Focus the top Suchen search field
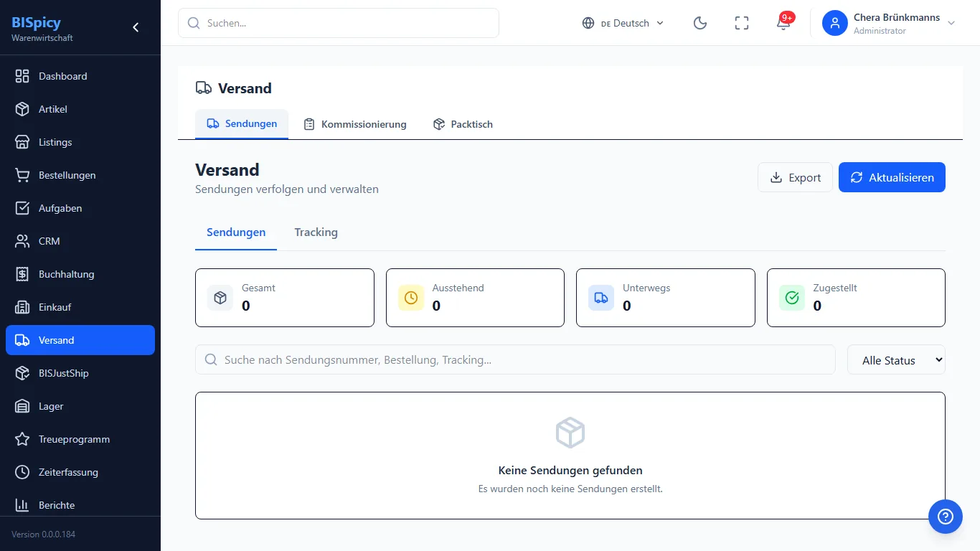This screenshot has width=980, height=551. 339,23
